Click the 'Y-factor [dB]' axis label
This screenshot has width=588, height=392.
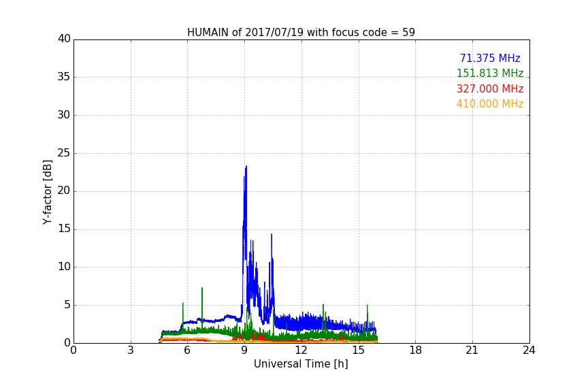47,192
